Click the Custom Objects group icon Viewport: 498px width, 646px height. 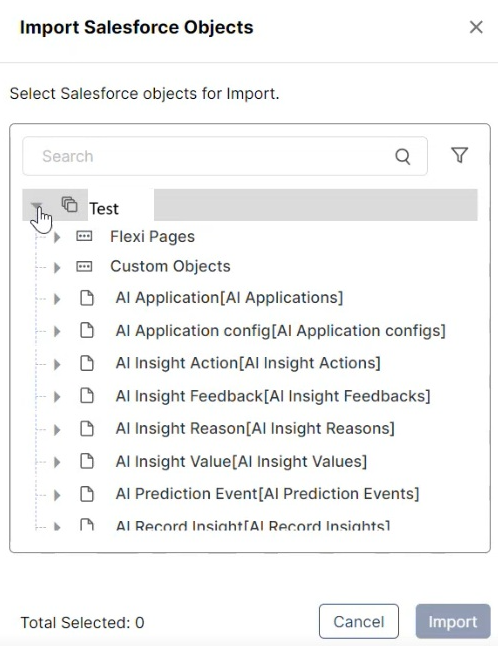coord(84,267)
